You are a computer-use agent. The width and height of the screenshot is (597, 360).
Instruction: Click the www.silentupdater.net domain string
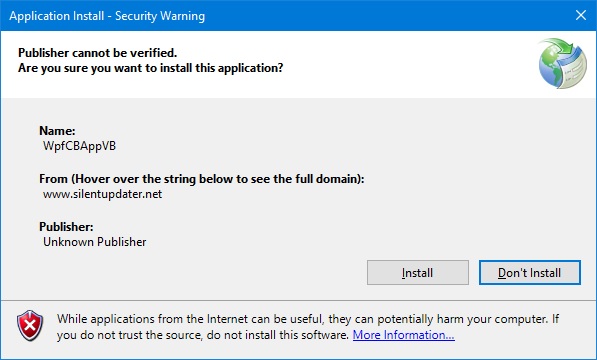(x=102, y=194)
